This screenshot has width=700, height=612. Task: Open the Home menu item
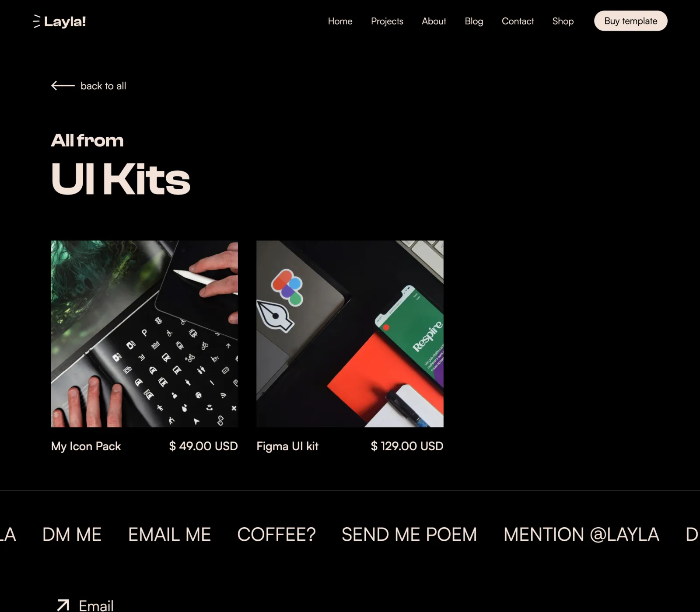(x=340, y=21)
